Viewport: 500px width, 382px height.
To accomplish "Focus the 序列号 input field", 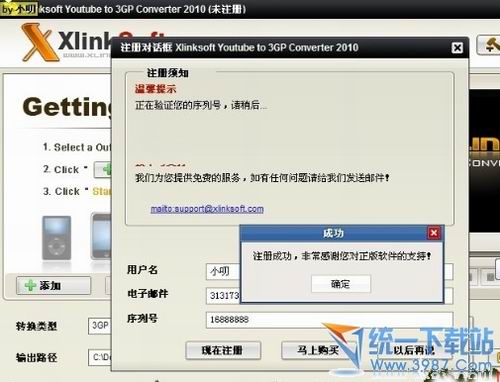I will [x=329, y=320].
